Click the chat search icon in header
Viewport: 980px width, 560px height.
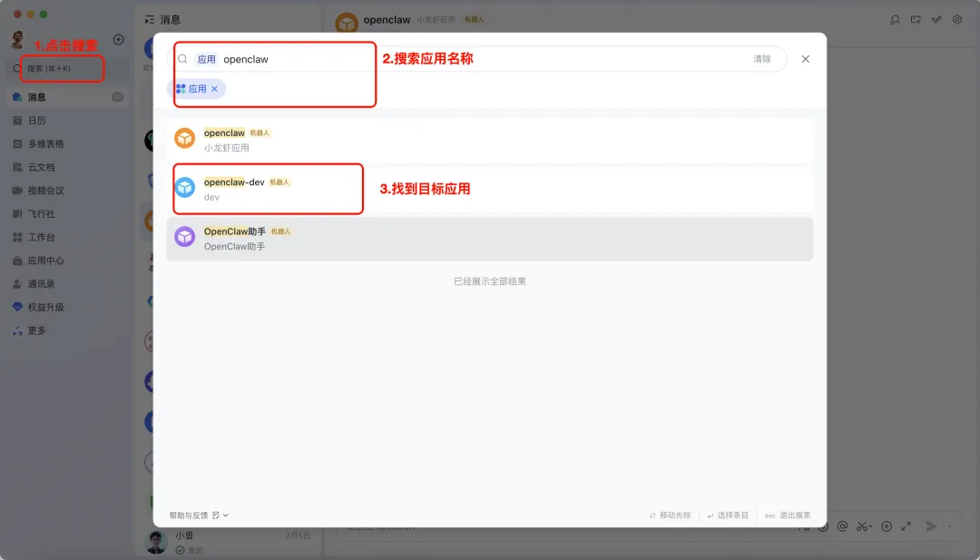(895, 20)
